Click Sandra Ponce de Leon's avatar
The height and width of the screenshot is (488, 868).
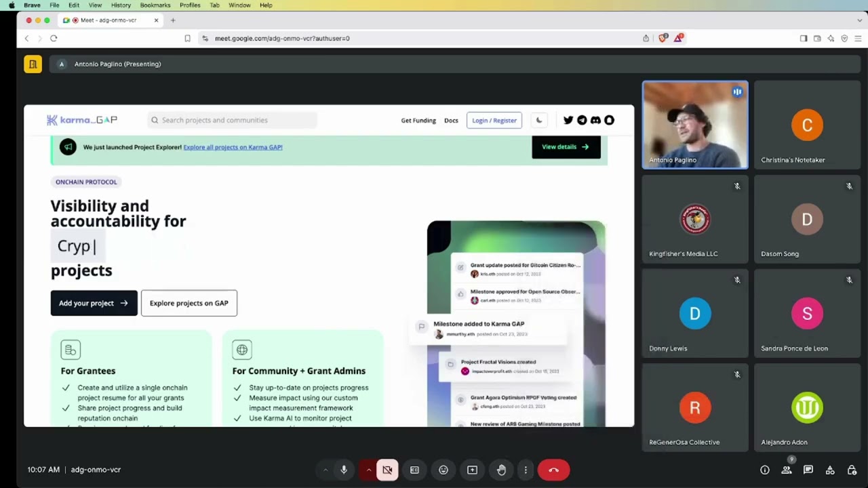[807, 313]
